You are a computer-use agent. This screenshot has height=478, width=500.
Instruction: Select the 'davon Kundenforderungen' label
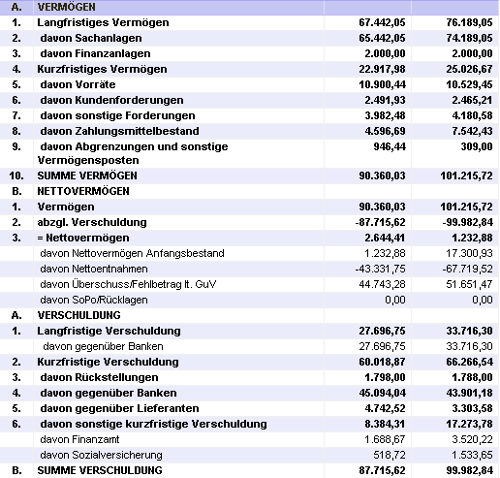[x=112, y=100]
